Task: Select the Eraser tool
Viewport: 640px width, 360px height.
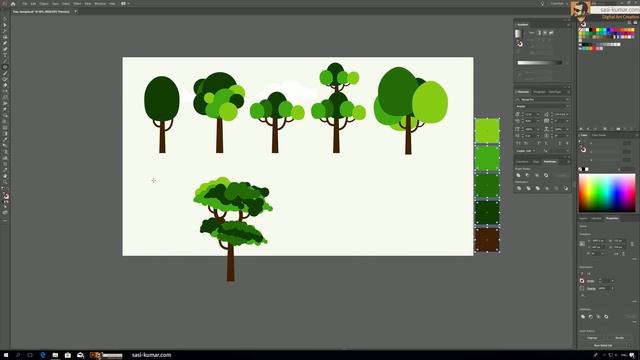Action: click(x=5, y=85)
